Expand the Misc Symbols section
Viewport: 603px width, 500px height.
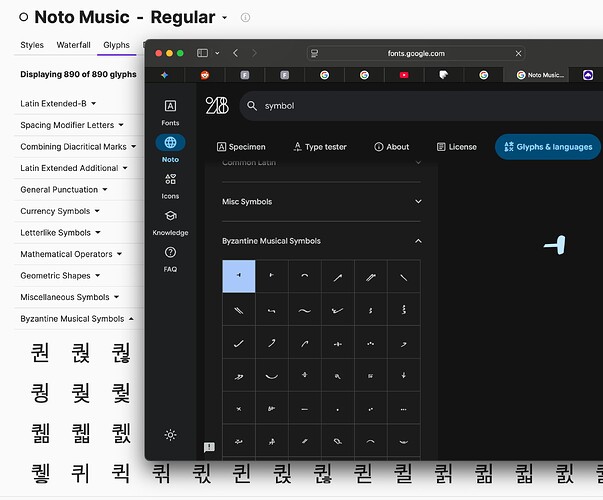tap(320, 202)
